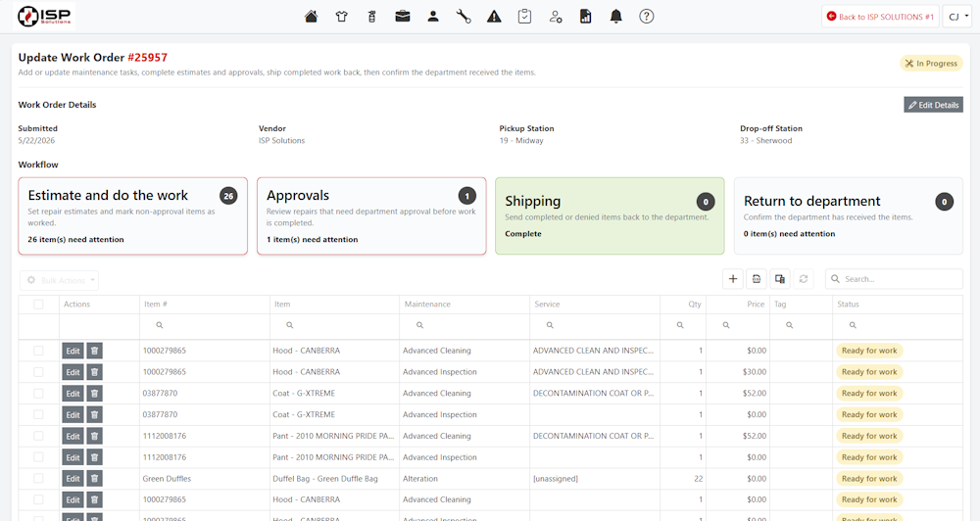Check the Pant Advanced Cleaning row
Image resolution: width=980 pixels, height=521 pixels.
point(39,436)
